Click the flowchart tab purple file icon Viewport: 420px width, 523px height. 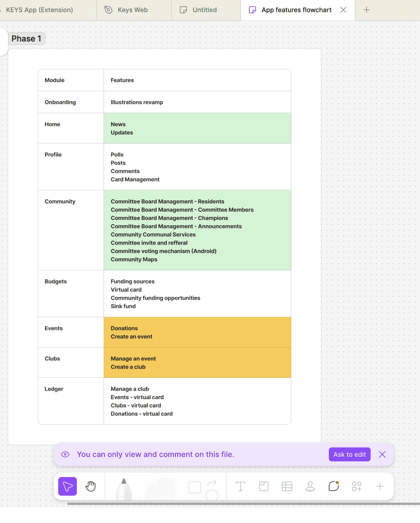[x=252, y=10]
